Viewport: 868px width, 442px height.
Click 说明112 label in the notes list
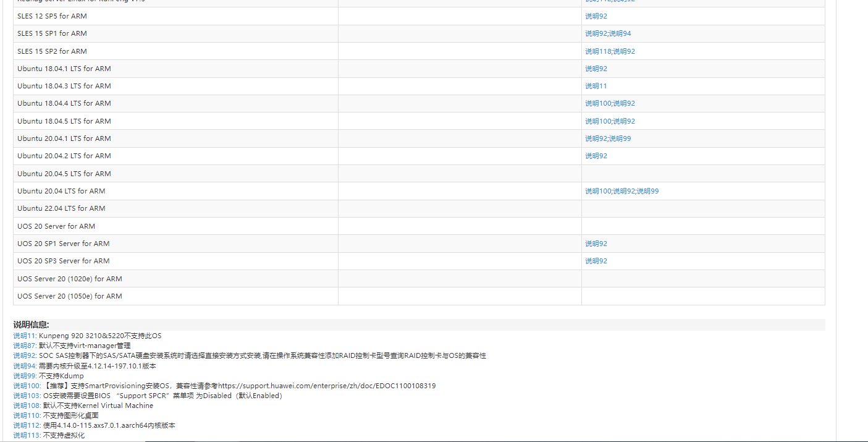coord(27,425)
